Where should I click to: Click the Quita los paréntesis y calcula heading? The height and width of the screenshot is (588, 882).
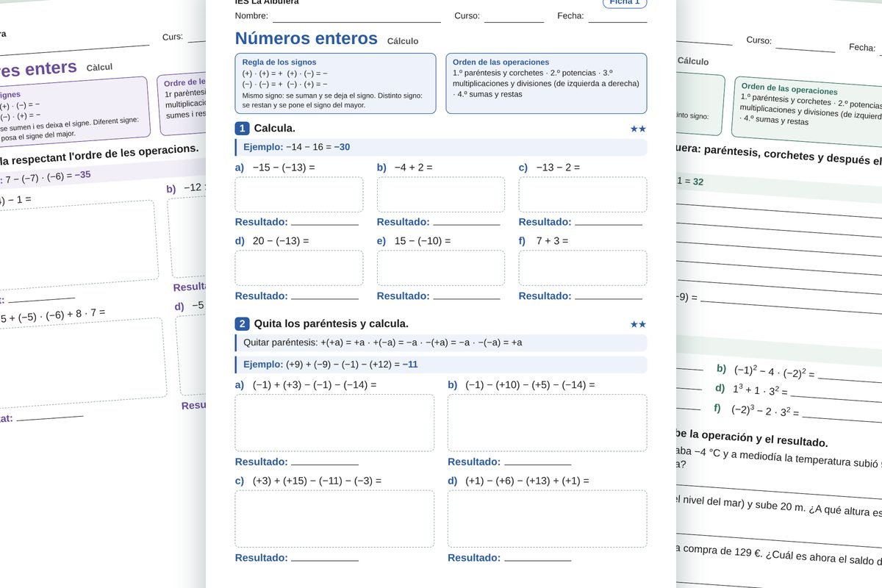(331, 323)
